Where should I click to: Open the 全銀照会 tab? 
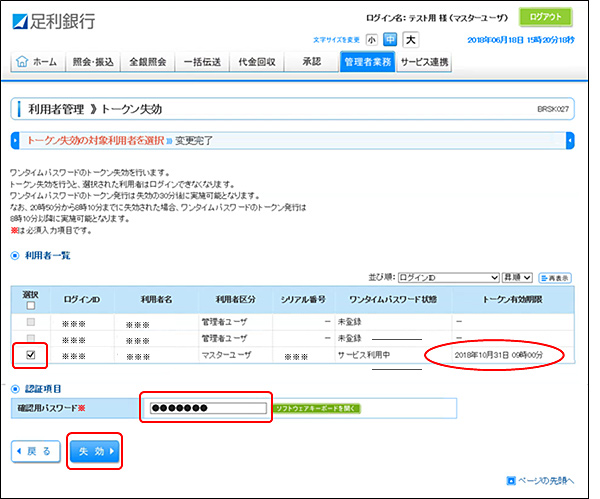[149, 63]
